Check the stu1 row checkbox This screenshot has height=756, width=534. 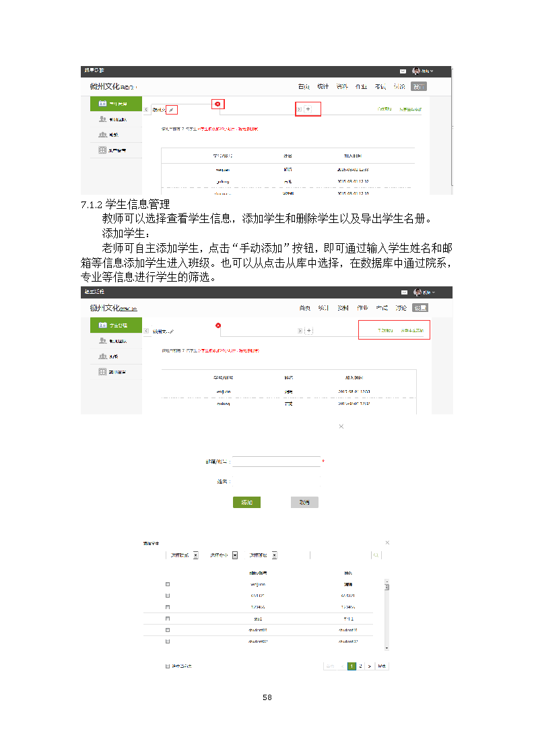[168, 619]
